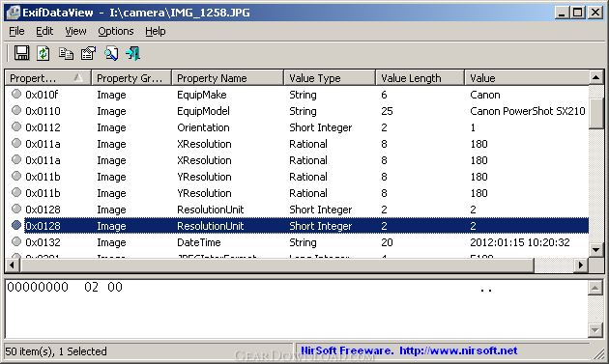Open the Properties toolbar icon
609x364 pixels.
click(x=88, y=53)
